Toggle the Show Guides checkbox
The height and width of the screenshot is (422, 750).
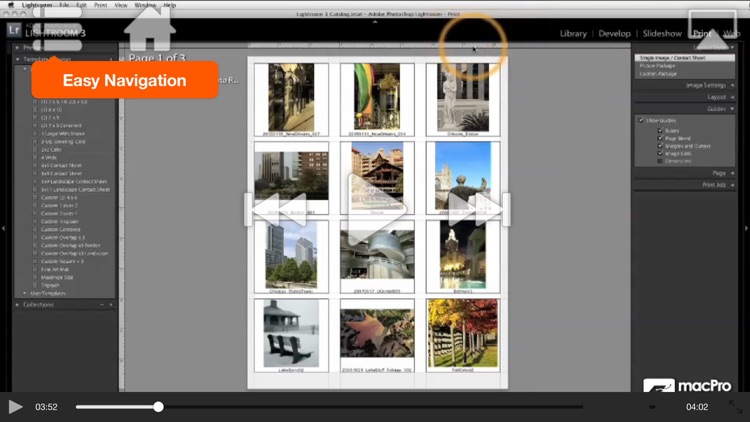pyautogui.click(x=641, y=120)
